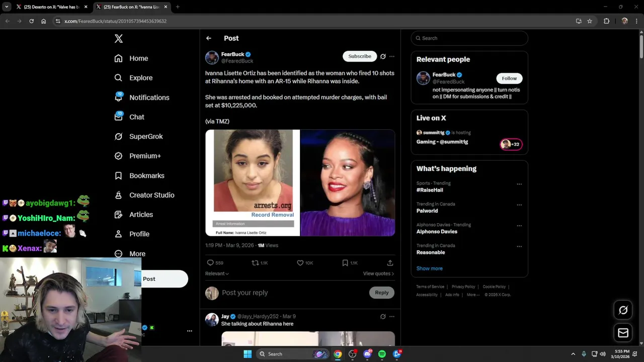The height and width of the screenshot is (362, 644).
Task: Click the address bar URL
Action: (115, 21)
